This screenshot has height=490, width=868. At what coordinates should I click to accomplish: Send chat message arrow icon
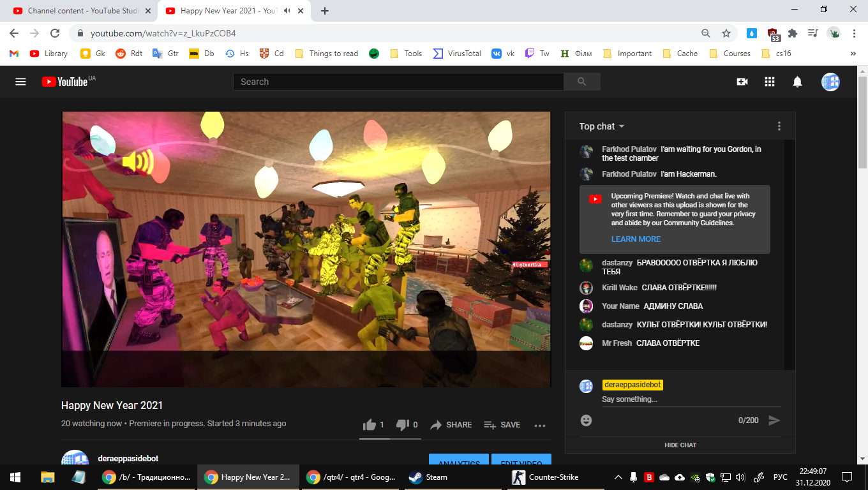click(774, 420)
